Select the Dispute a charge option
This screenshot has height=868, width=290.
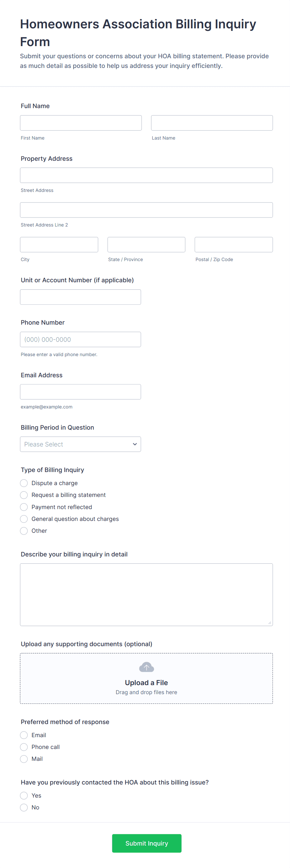click(x=24, y=483)
